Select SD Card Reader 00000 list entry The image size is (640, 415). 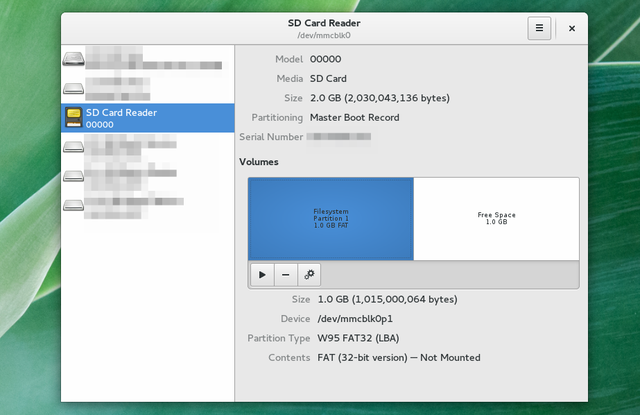click(148, 118)
